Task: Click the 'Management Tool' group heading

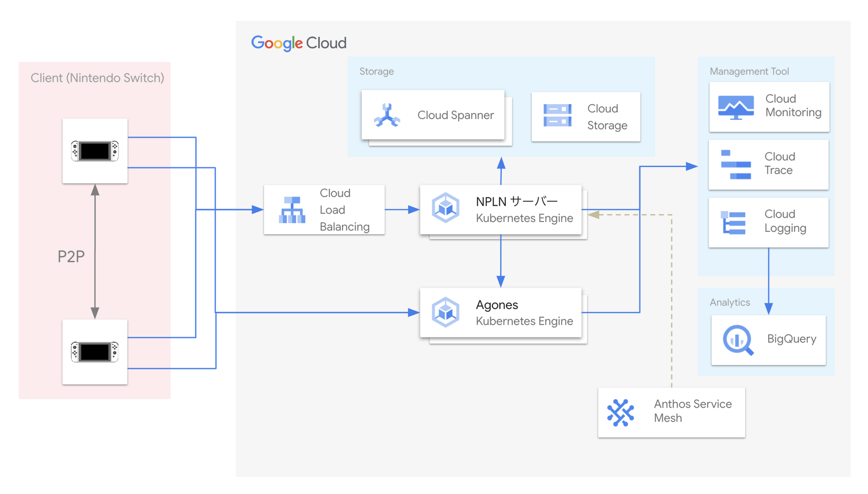Action: click(x=749, y=71)
